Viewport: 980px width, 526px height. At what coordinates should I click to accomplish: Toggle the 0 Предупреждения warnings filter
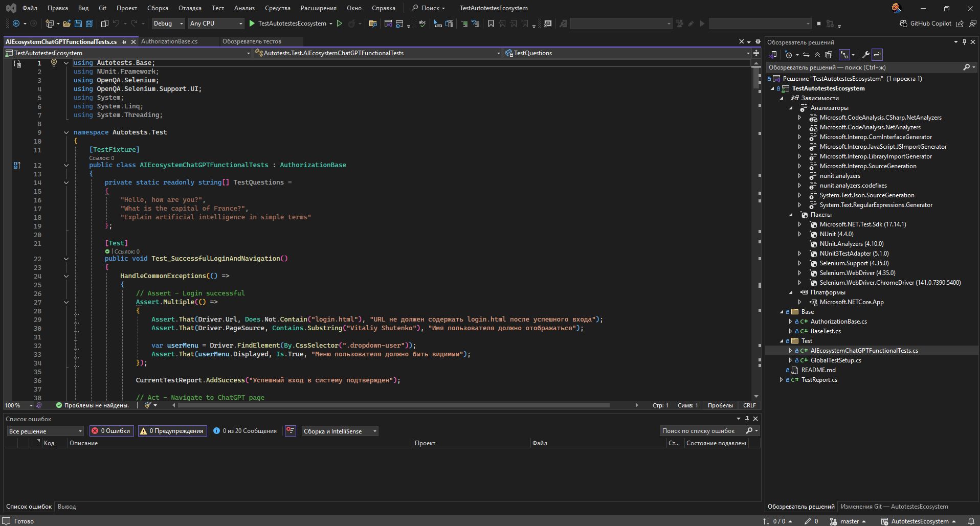[172, 431]
